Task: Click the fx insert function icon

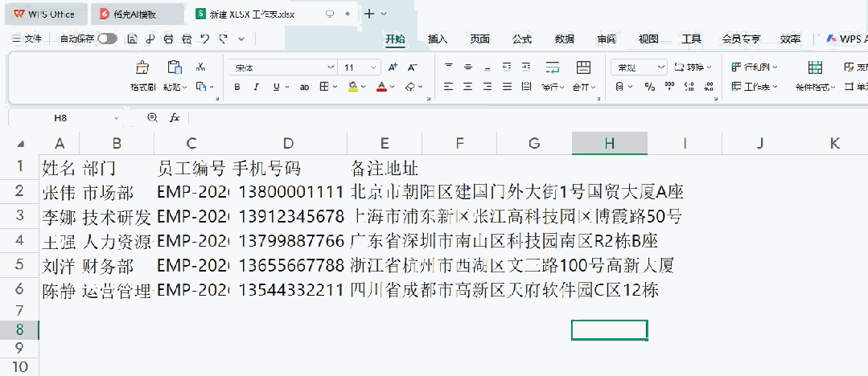Action: (175, 118)
